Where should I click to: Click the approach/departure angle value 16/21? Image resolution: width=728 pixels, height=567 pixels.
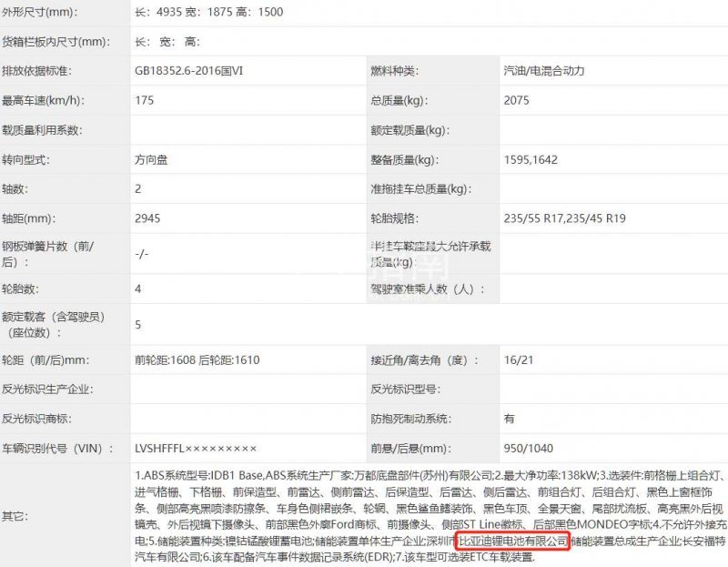pyautogui.click(x=518, y=360)
